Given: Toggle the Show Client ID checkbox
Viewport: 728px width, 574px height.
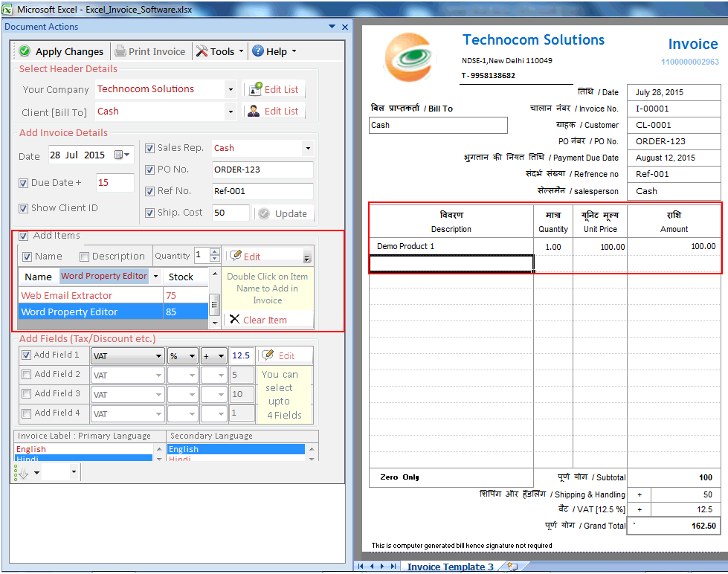Looking at the screenshot, I should 25,208.
